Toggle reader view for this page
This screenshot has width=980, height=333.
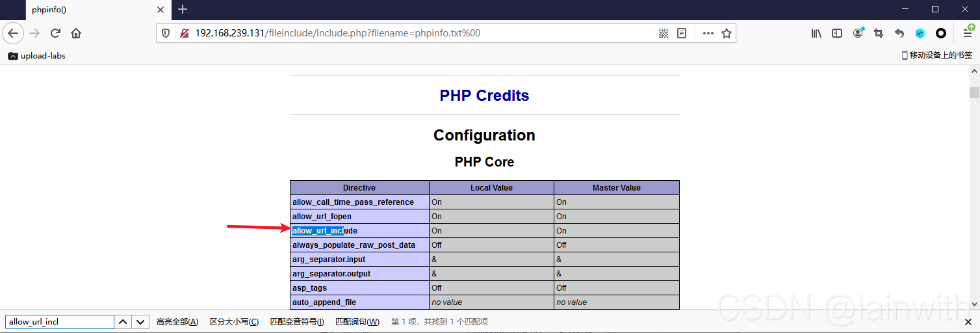682,33
